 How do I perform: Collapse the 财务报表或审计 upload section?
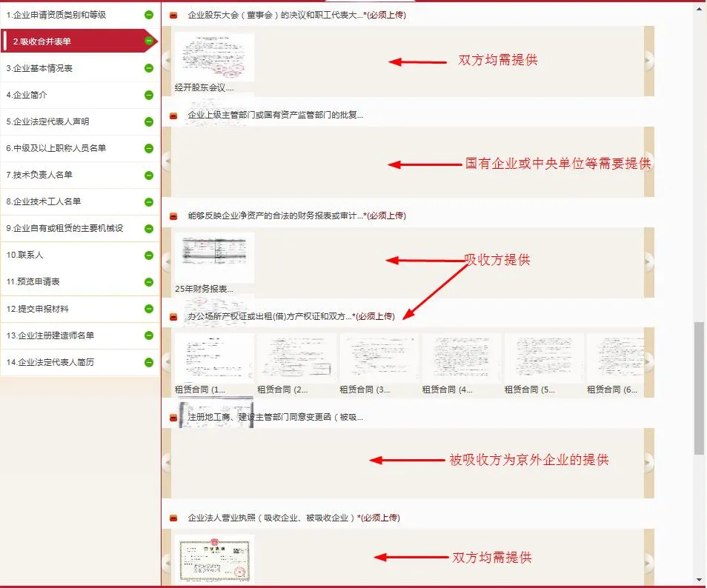coord(173,216)
